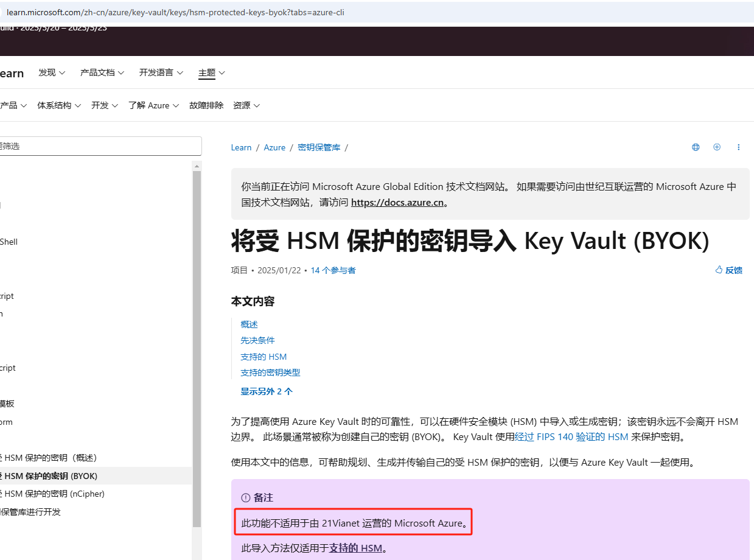The image size is (754, 560).
Task: Click the Azure breadcrumb link
Action: point(274,147)
